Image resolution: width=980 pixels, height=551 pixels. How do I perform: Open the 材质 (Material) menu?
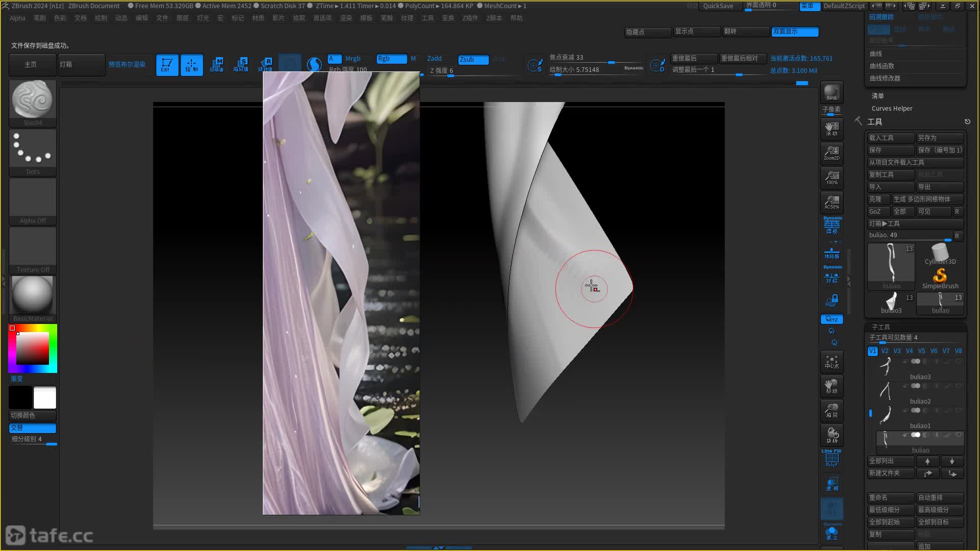[x=258, y=18]
